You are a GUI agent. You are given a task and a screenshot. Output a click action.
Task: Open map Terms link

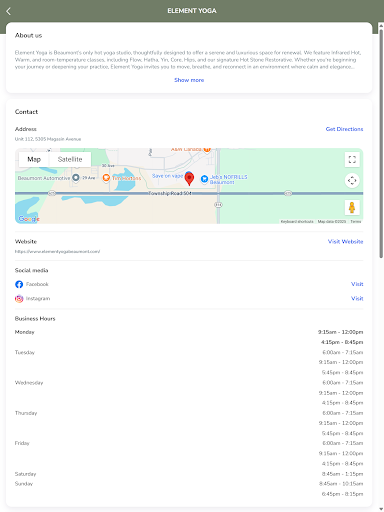356,221
